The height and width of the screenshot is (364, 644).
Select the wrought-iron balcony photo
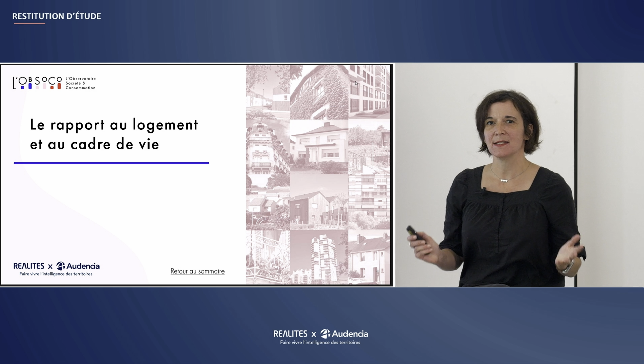click(268, 257)
